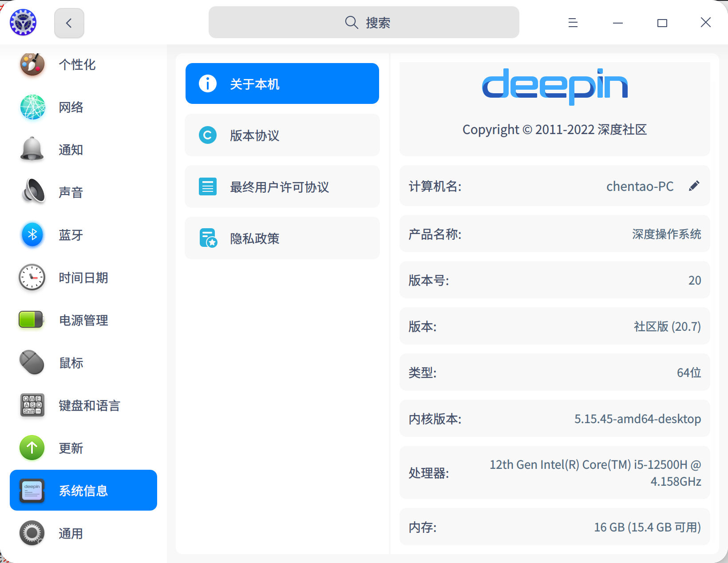Select the 通用 (General) gear icon
Screen dimensions: 728x563
pyautogui.click(x=32, y=533)
